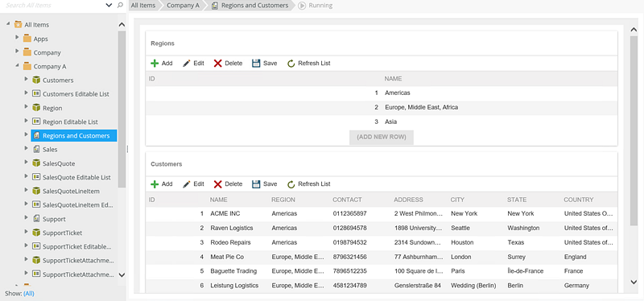The width and height of the screenshot is (644, 301).
Task: Select the Europe, Middle East, Africa row
Action: click(382, 108)
